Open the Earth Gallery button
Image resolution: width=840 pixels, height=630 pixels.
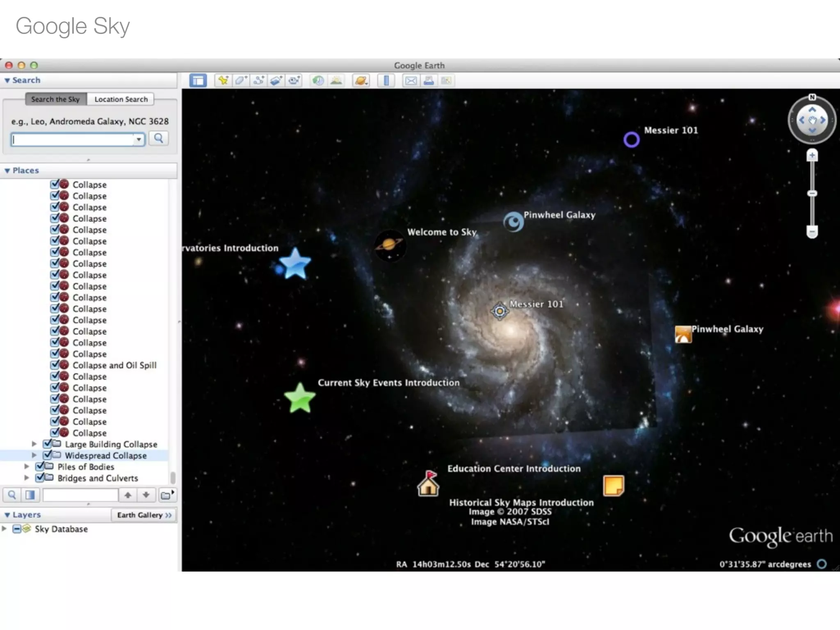pyautogui.click(x=144, y=515)
